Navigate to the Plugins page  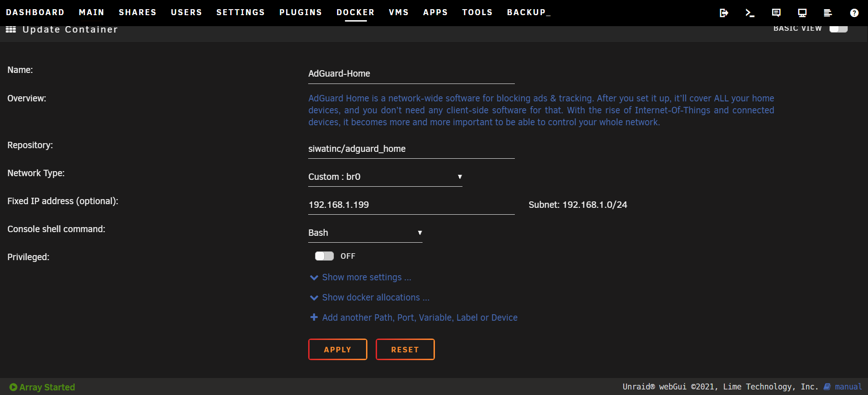[x=300, y=12]
